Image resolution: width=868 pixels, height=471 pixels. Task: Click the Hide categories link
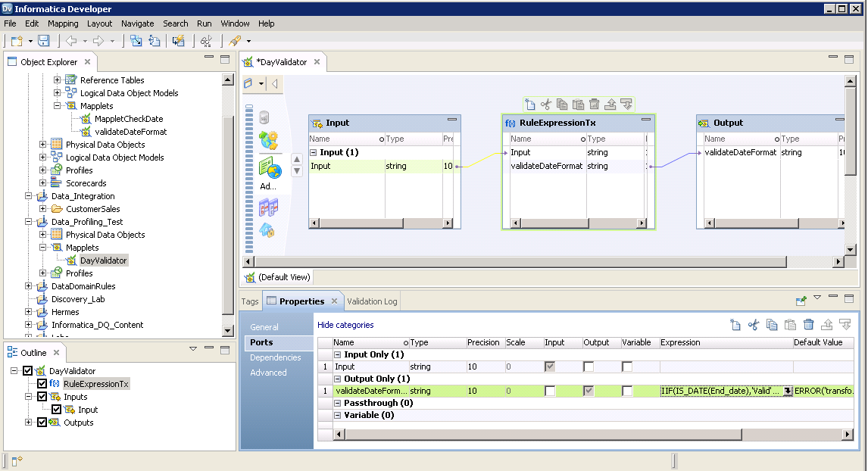click(x=345, y=325)
